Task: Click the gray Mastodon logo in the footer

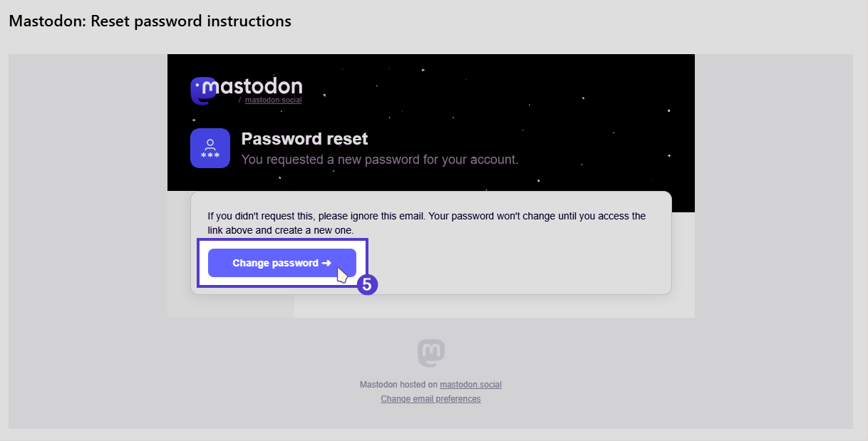Action: click(430, 353)
